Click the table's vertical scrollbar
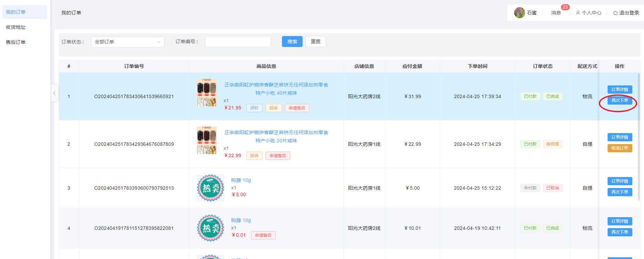Viewport: 644px width, 259px height. tap(639, 137)
